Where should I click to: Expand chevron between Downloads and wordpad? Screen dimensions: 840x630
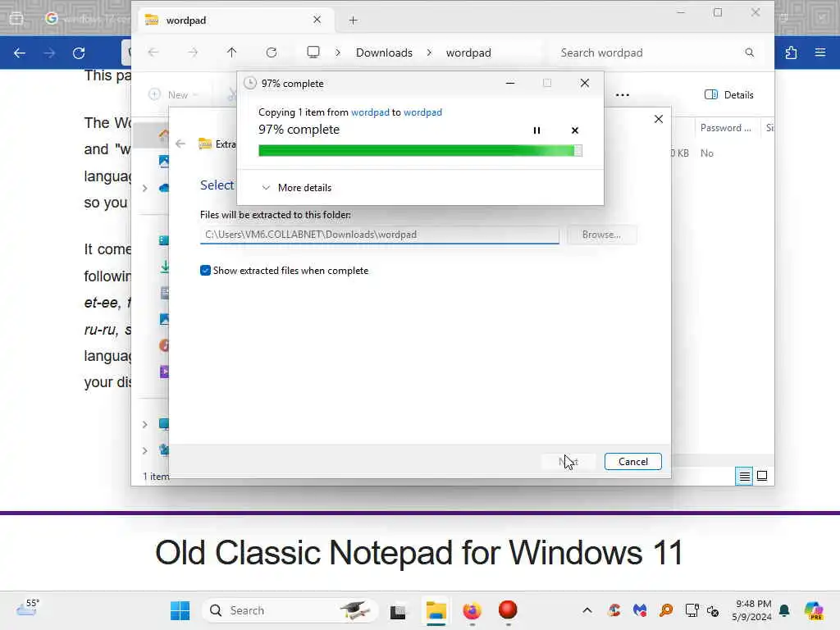(429, 52)
